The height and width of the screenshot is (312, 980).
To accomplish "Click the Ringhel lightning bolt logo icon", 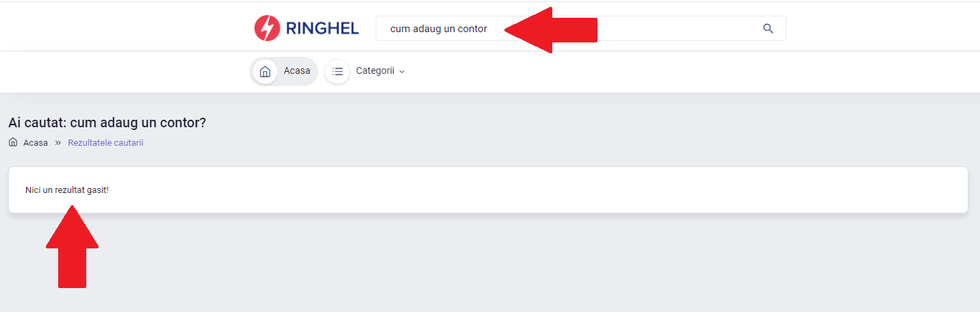I will (267, 28).
